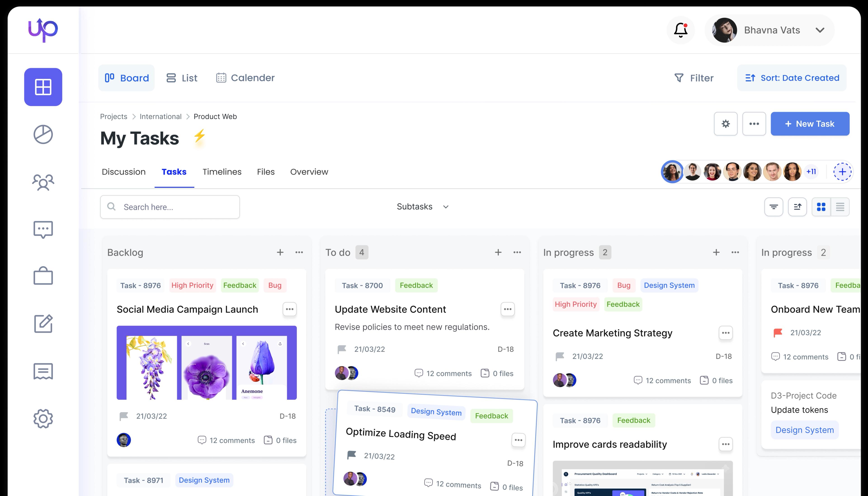Click the High Priority tag on Backlog card
Viewport: 868px width, 496px height.
(192, 285)
